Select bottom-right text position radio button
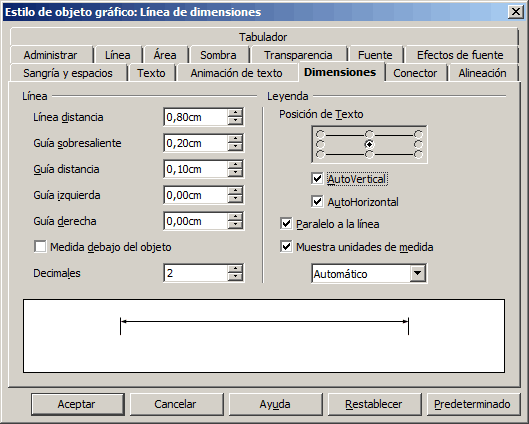Viewport: 529px width, 424px height. point(418,154)
